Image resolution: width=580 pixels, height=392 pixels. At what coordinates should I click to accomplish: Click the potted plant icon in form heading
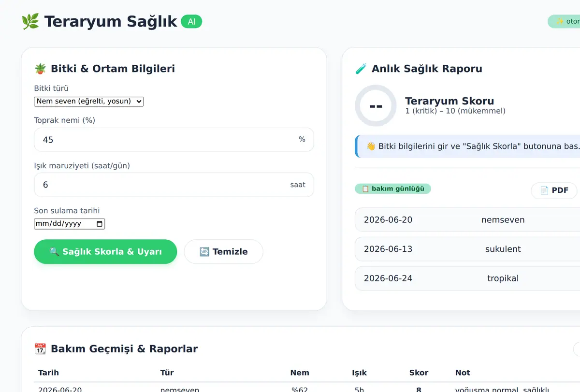click(x=40, y=69)
